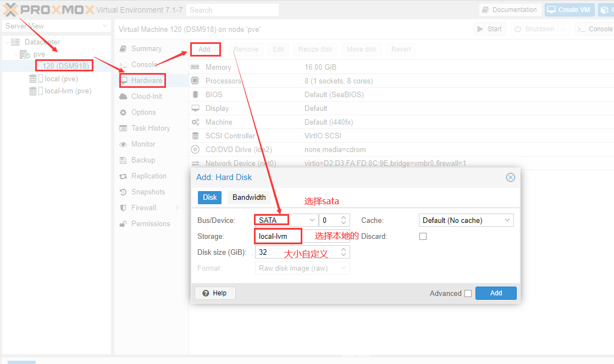Decrease the Disk size stepper
The image size is (614, 364).
tap(344, 255)
